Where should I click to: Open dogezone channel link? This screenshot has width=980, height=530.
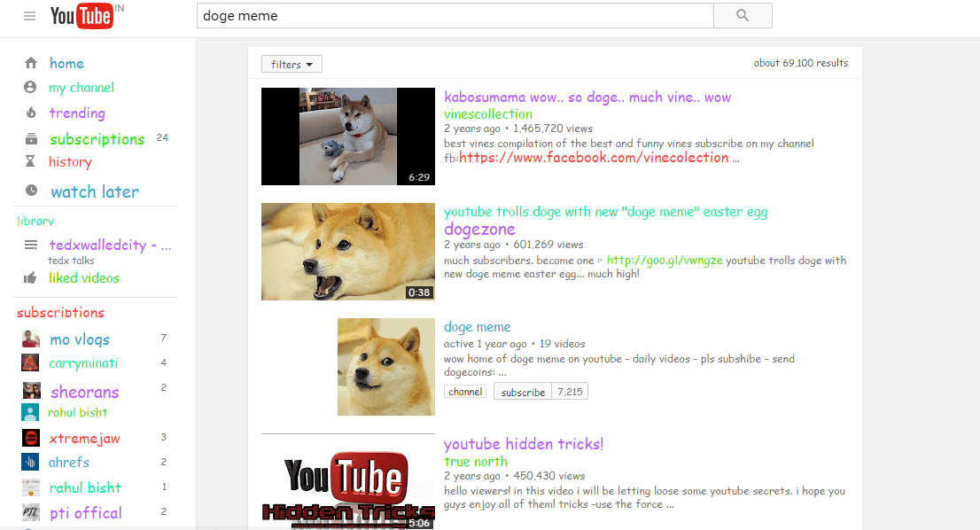(479, 229)
